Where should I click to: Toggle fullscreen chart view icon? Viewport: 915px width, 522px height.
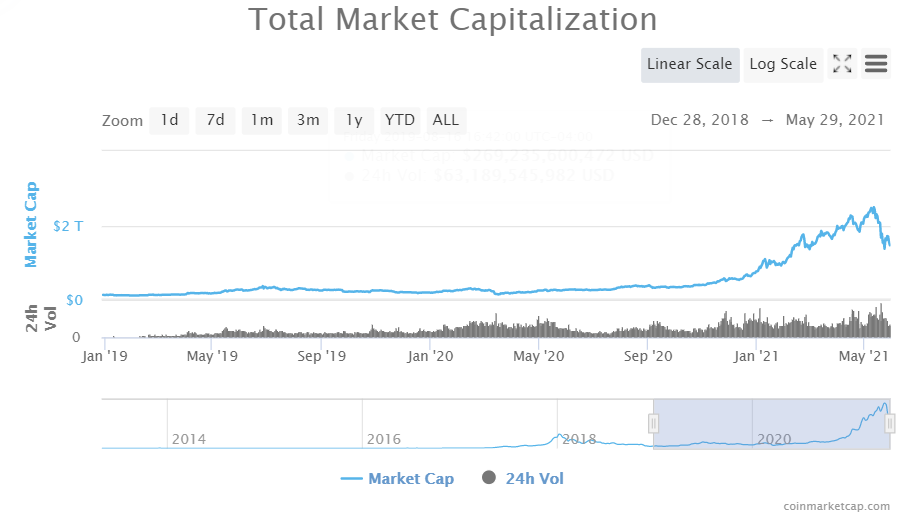[x=842, y=64]
